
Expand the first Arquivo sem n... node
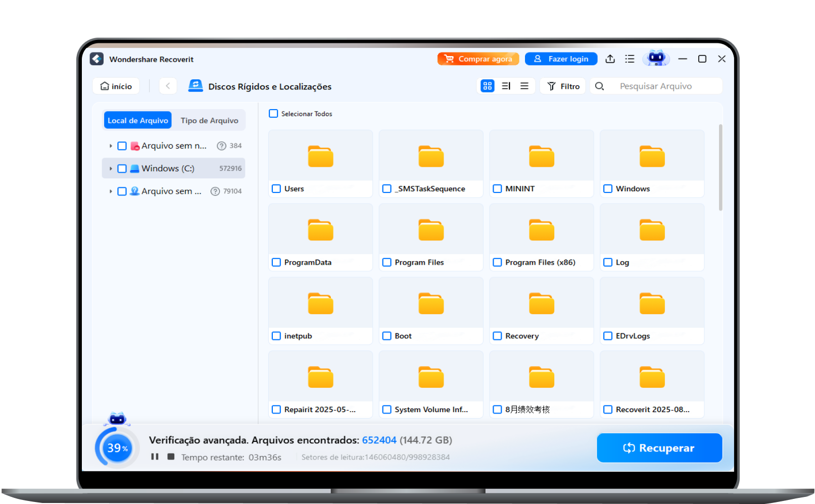pyautogui.click(x=111, y=146)
